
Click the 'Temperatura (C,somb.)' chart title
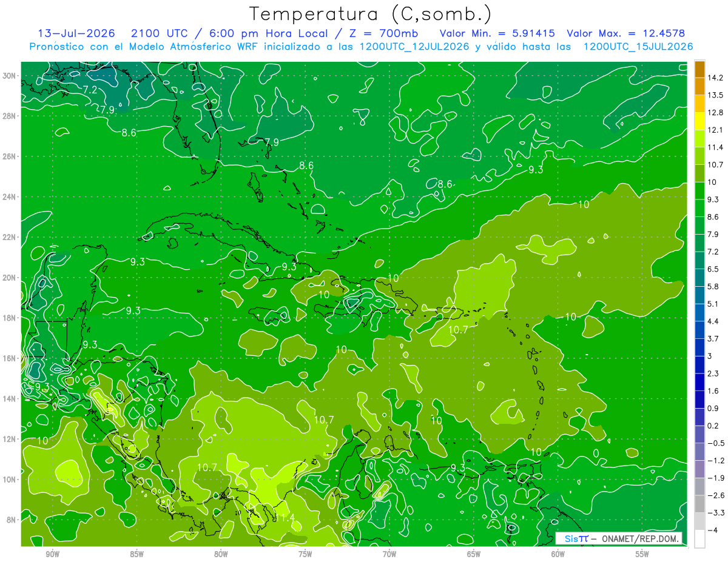[x=371, y=14]
